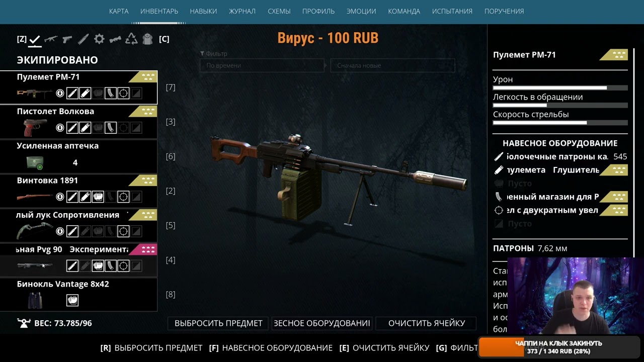Filter inventory by ammunition bullet icon
Image resolution: width=644 pixels, height=362 pixels.
[83, 39]
